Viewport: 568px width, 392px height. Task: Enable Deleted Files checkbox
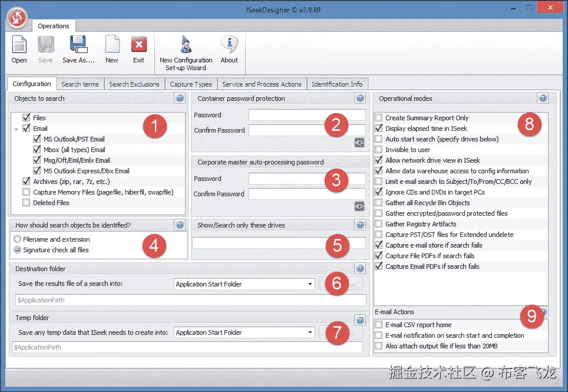coord(26,203)
